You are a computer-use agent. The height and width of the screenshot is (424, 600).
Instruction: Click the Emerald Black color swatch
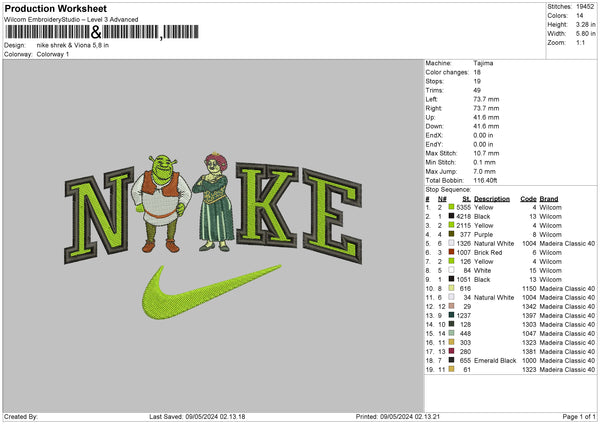pyautogui.click(x=451, y=360)
